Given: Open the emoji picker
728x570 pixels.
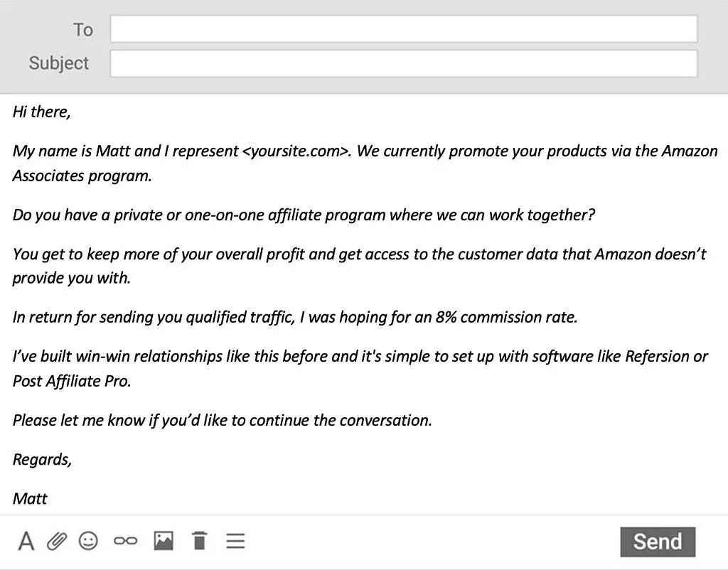Looking at the screenshot, I should coord(88,541).
